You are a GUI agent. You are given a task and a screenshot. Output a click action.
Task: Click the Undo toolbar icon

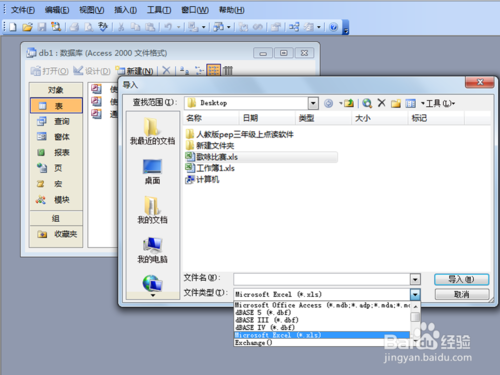point(168,27)
